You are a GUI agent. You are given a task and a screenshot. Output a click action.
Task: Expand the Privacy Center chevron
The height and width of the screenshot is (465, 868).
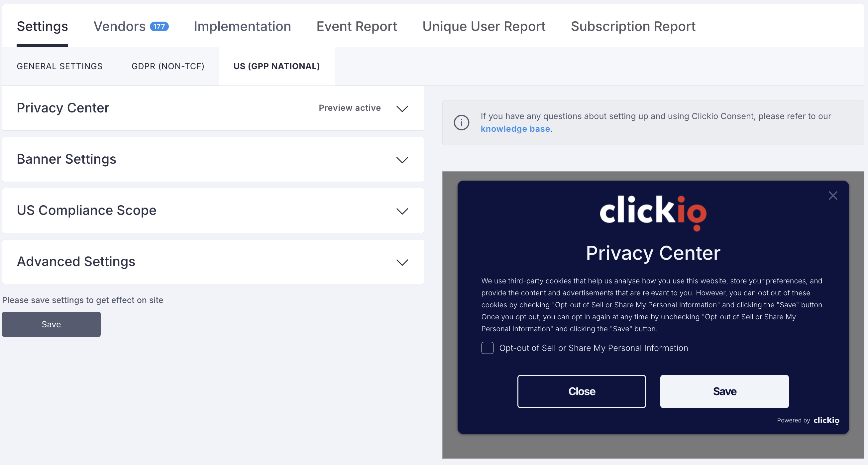(402, 108)
